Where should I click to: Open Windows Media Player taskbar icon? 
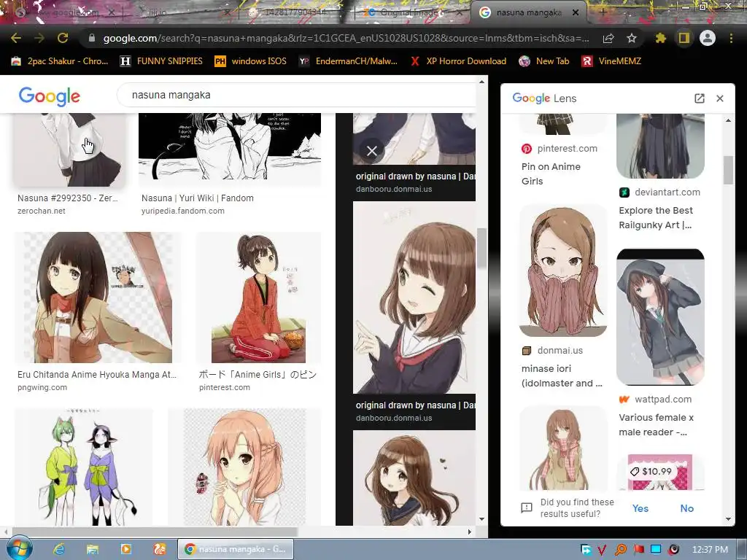[125, 549]
